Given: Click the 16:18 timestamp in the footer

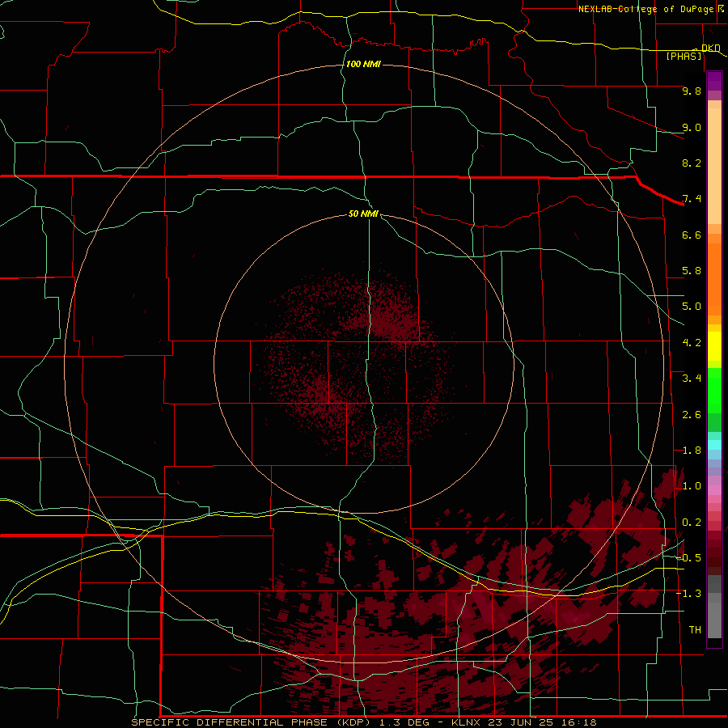Looking at the screenshot, I should (x=578, y=722).
